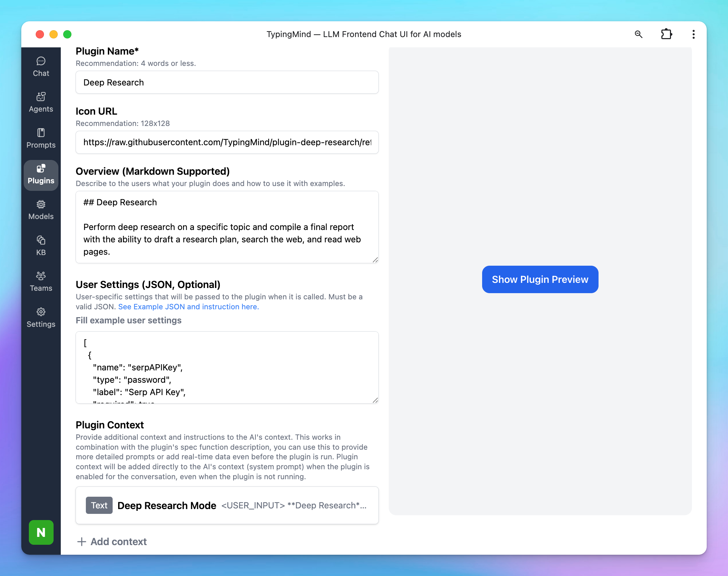Open the KB knowledge base section
The height and width of the screenshot is (576, 728).
pos(41,246)
